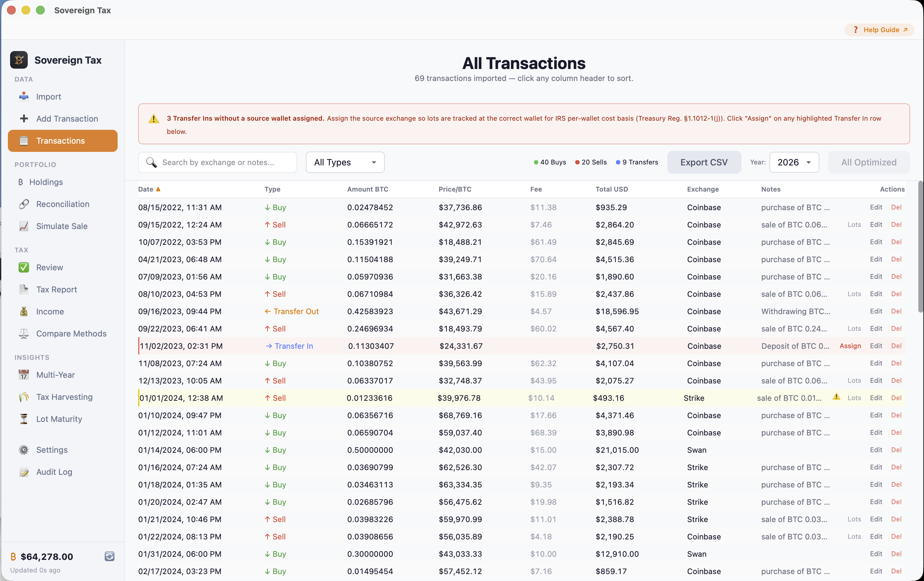Refresh the portfolio balance icon
Viewport: 924px width, 581px height.
coord(109,556)
